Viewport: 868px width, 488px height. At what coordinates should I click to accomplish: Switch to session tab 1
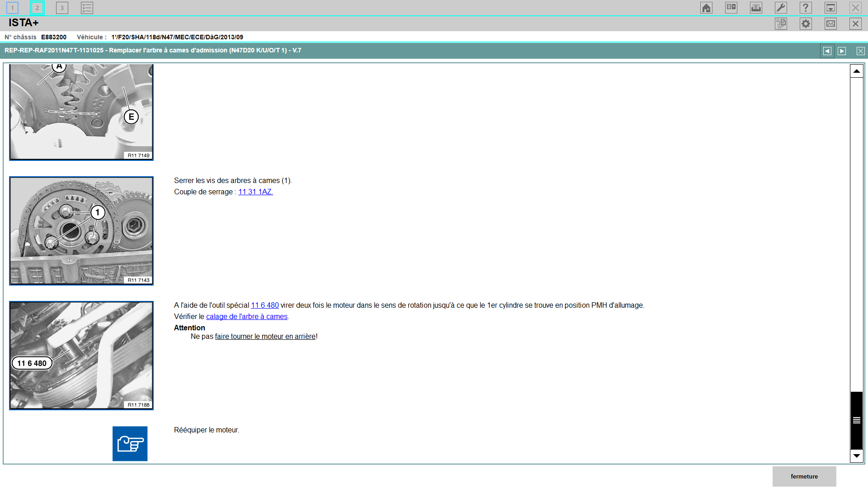pyautogui.click(x=12, y=8)
